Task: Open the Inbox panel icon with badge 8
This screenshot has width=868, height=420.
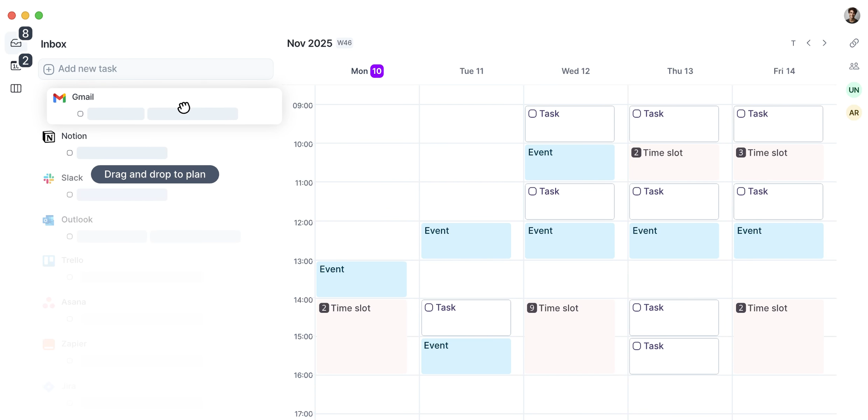Action: tap(16, 43)
